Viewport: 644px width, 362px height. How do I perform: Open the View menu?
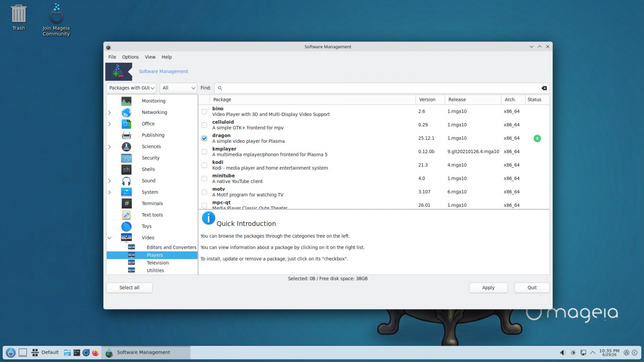click(150, 57)
